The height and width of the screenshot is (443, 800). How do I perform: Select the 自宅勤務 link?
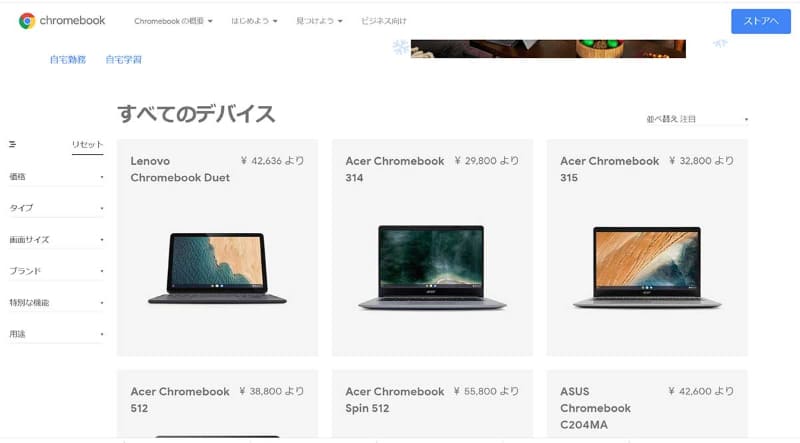click(68, 60)
